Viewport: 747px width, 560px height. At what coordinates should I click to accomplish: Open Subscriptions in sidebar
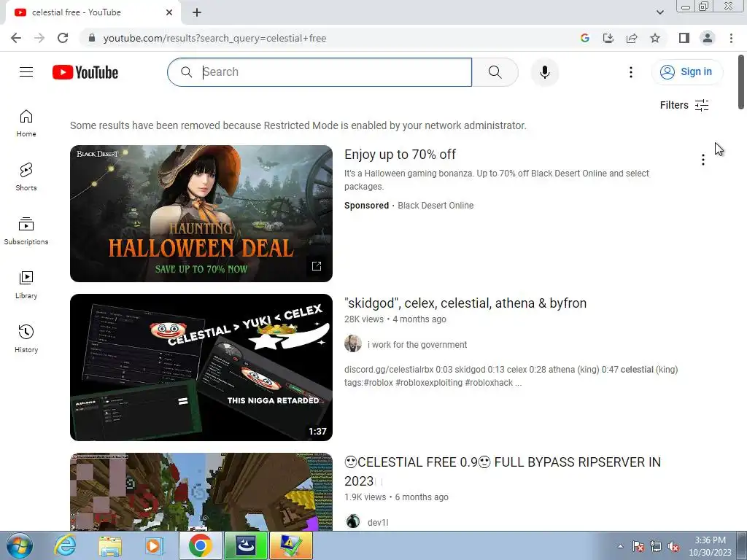pos(26,230)
